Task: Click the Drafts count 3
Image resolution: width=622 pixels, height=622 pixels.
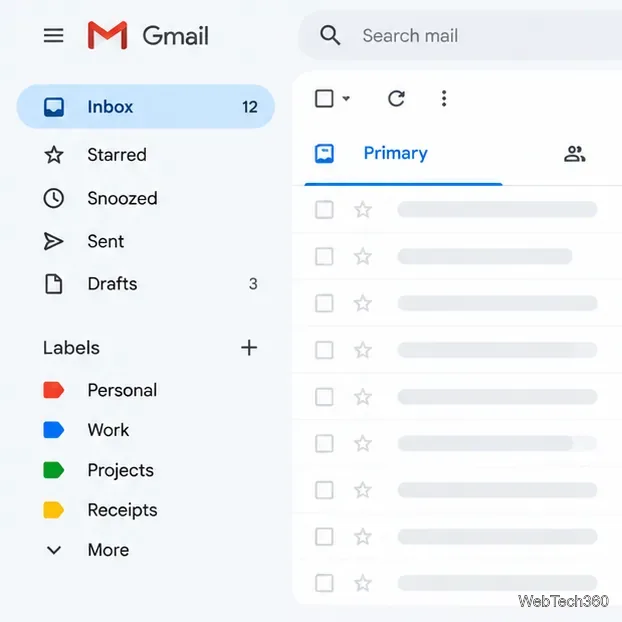Action: (253, 284)
